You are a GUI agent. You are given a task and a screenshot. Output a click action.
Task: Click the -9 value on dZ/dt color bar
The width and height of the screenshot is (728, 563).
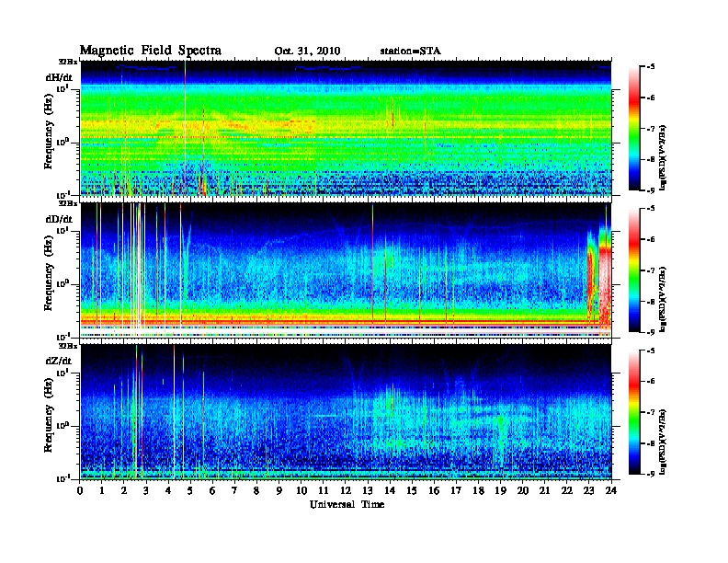[651, 474]
